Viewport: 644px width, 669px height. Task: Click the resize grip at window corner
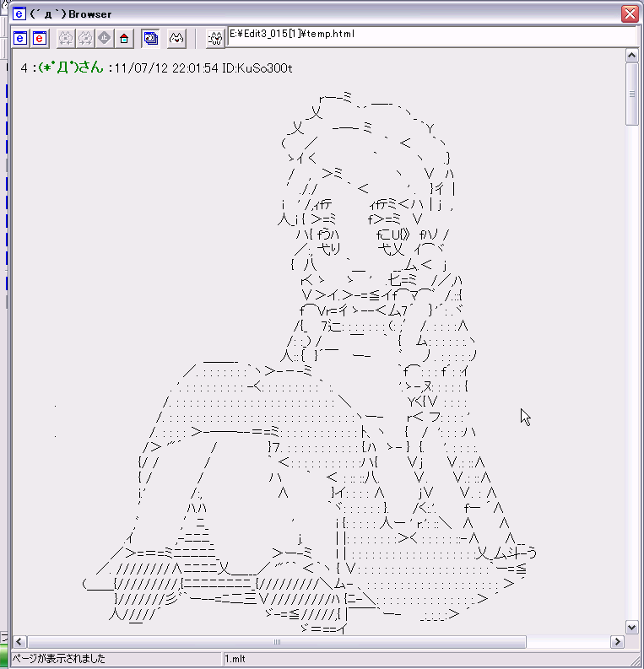pyautogui.click(x=637, y=661)
